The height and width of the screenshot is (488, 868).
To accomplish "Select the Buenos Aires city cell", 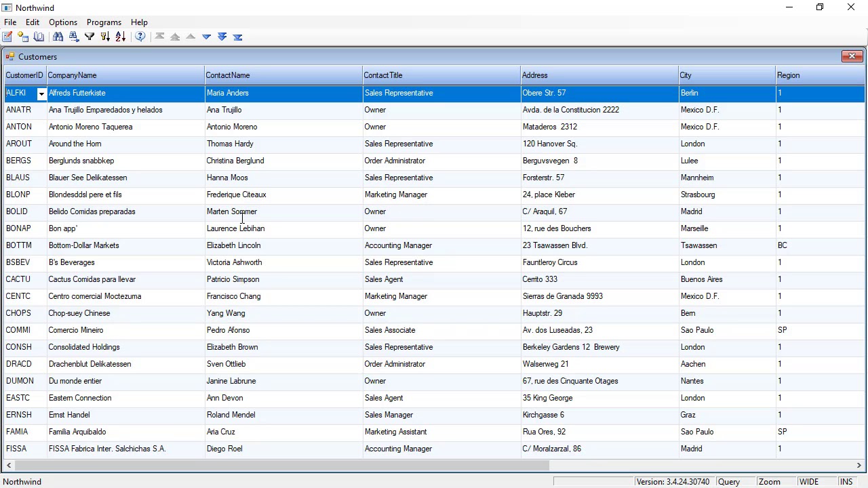I will [x=727, y=279].
